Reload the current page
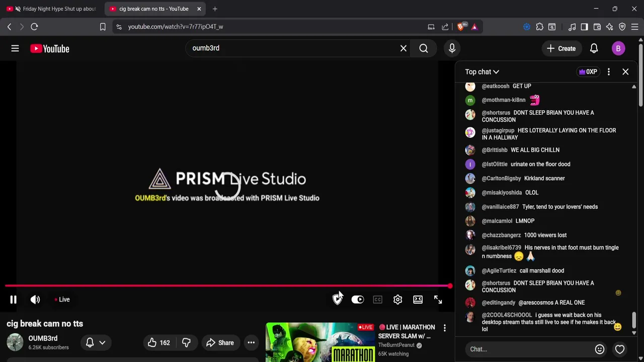This screenshot has height=362, width=644. [34, 27]
